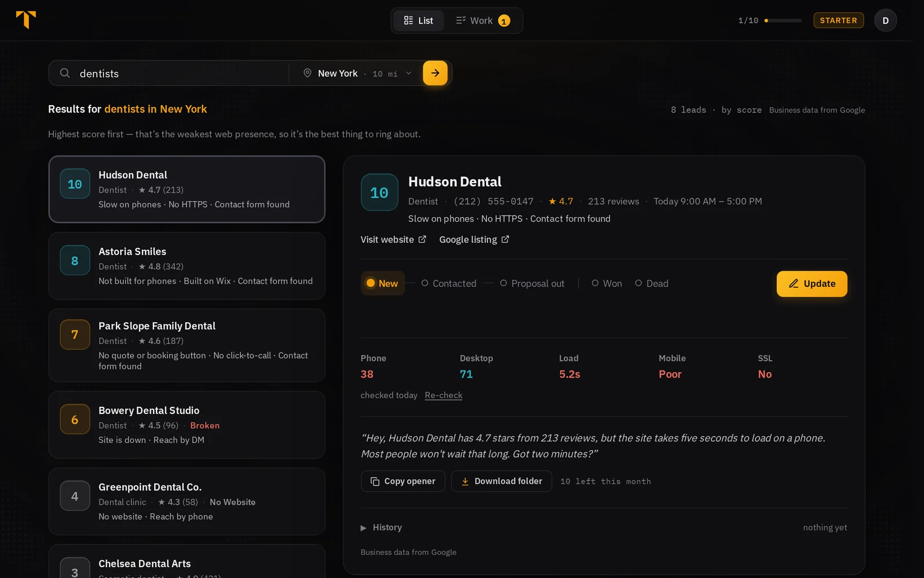The height and width of the screenshot is (578, 924).
Task: Set lead status to Proposal out
Action: pos(532,283)
